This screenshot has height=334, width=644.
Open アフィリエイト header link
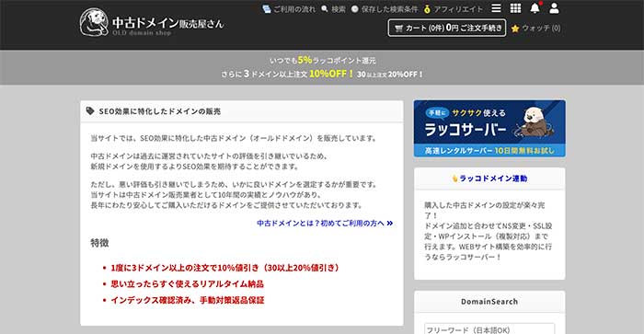pyautogui.click(x=458, y=9)
